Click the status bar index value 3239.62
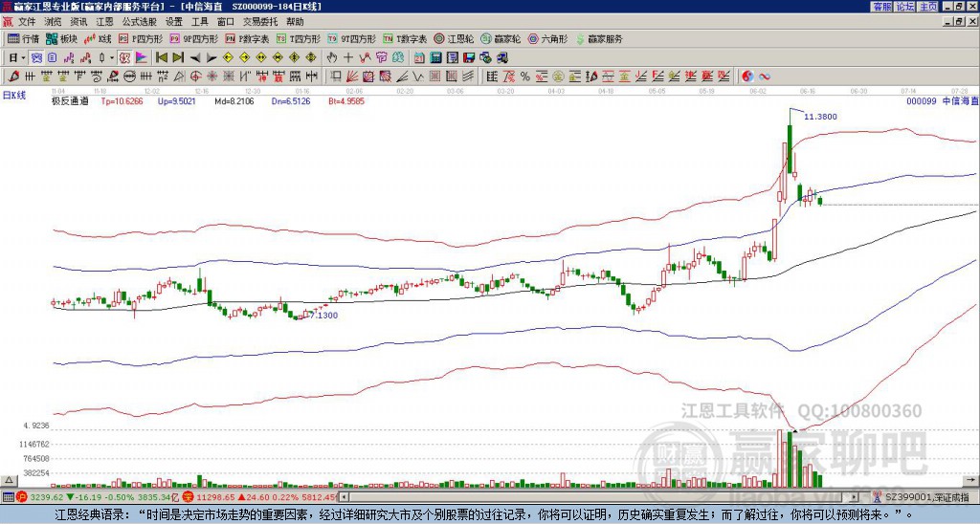Image resolution: width=980 pixels, height=524 pixels. [x=46, y=497]
